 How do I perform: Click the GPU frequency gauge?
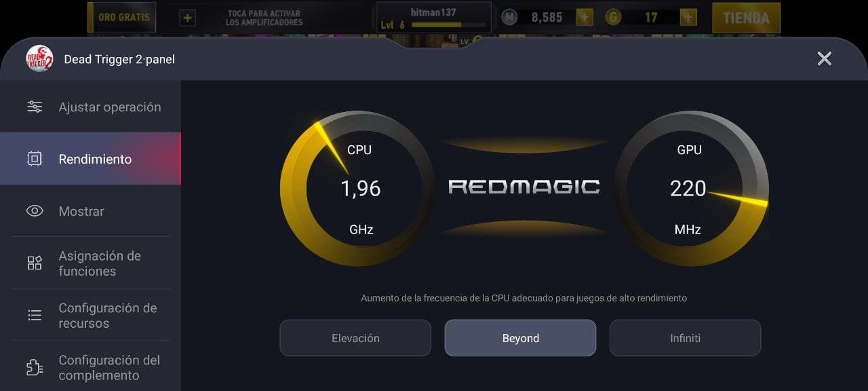tap(691, 189)
